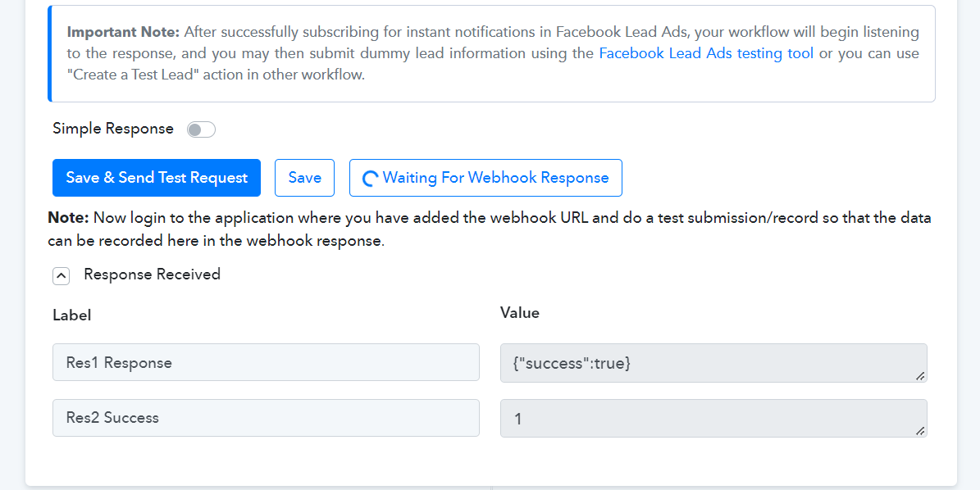
Task: Click resize handle of Res1 value box
Action: pyautogui.click(x=920, y=376)
